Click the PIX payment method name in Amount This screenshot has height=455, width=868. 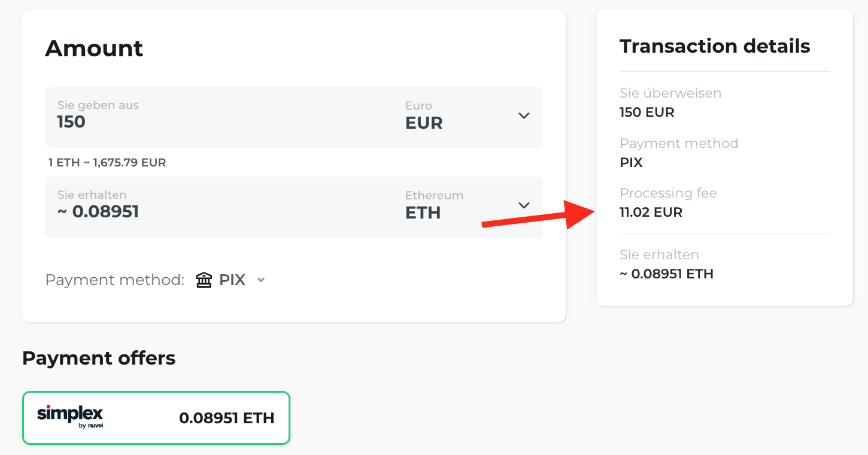click(232, 280)
